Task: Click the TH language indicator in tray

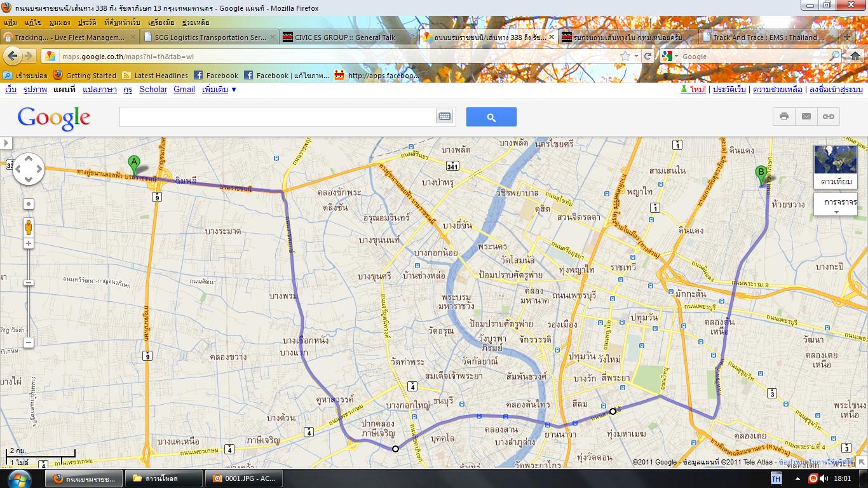Action: (x=776, y=478)
